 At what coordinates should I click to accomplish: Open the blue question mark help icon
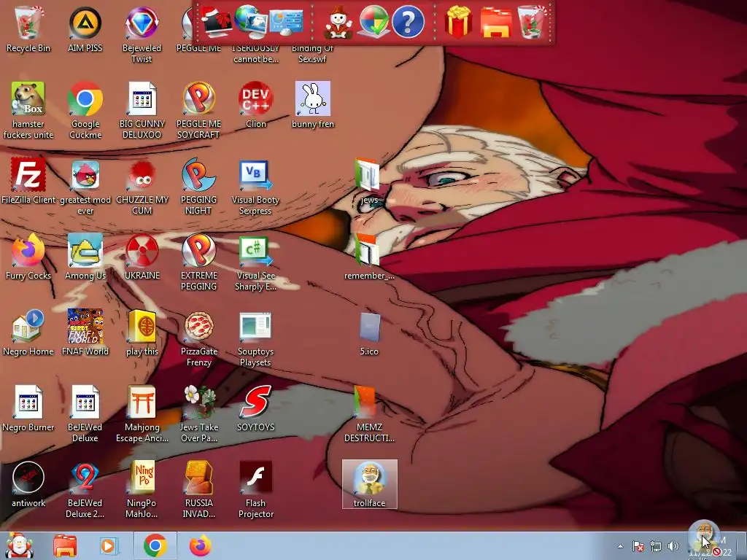(x=408, y=22)
